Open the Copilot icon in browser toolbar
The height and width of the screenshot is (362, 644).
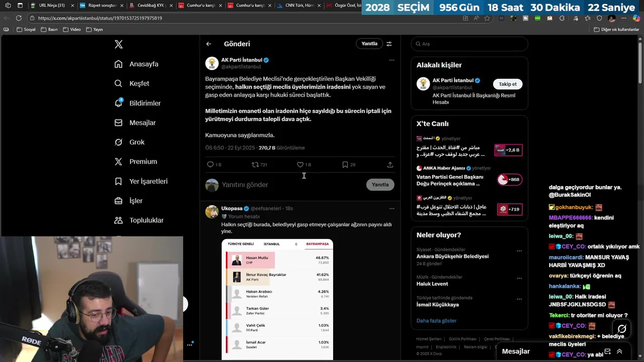(636, 18)
